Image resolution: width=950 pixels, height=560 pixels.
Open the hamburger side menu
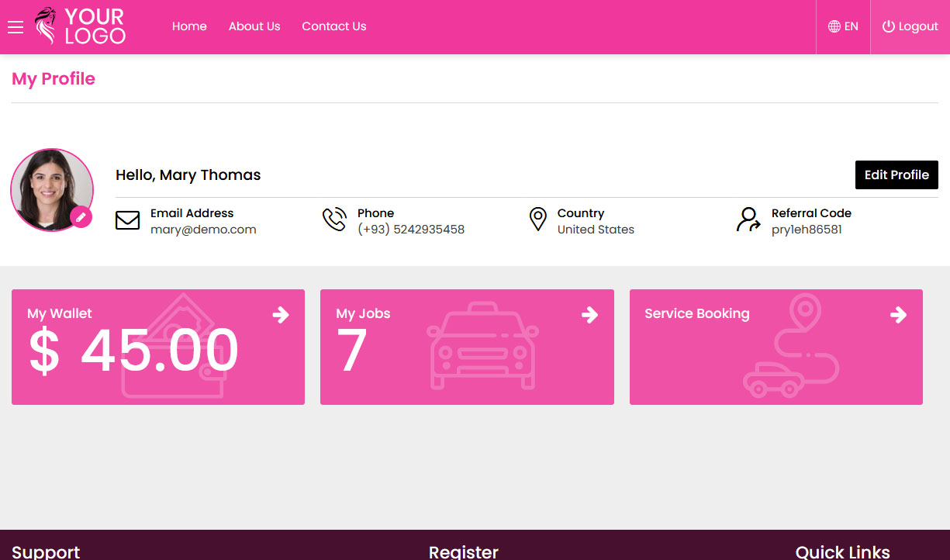coord(16,27)
